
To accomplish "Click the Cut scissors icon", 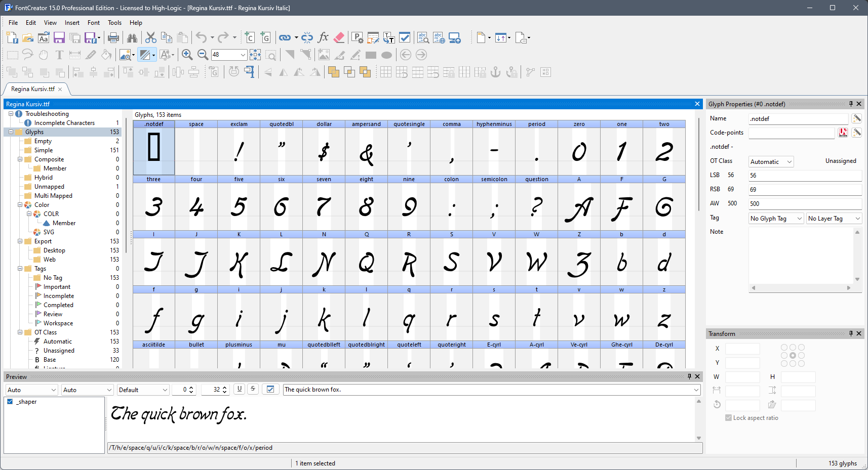I will pos(150,37).
